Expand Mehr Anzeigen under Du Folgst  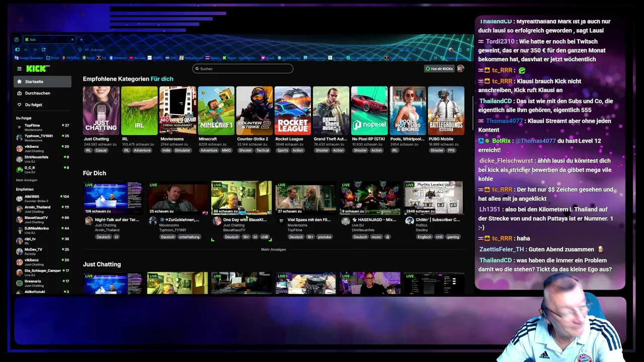click(27, 180)
